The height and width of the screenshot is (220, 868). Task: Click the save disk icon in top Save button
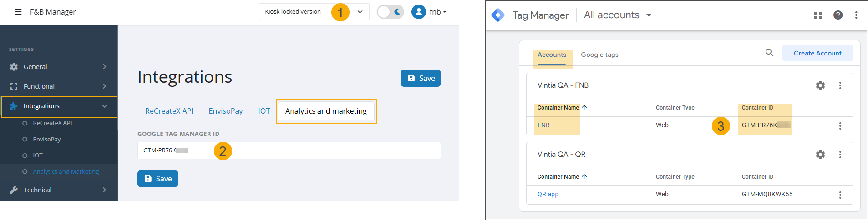pos(411,78)
